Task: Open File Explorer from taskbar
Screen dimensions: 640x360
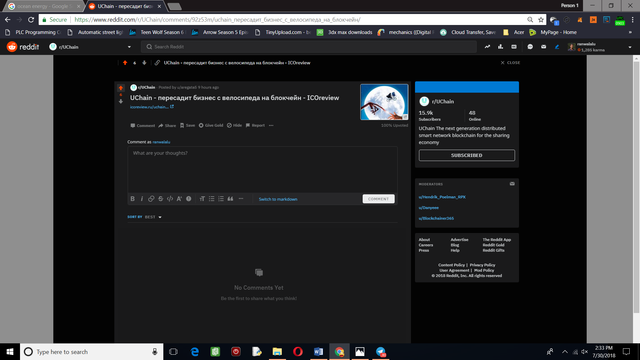Action: coord(277,351)
